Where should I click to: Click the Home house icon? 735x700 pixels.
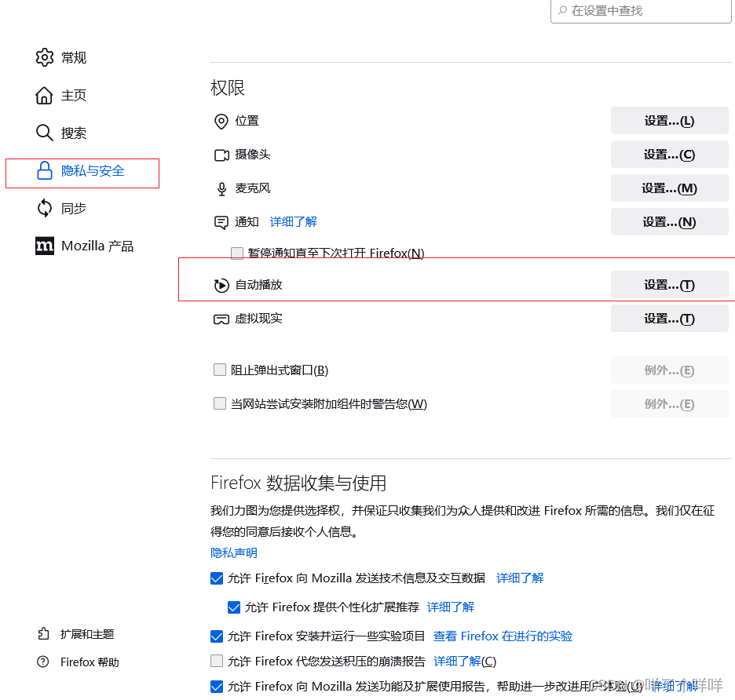click(x=44, y=95)
